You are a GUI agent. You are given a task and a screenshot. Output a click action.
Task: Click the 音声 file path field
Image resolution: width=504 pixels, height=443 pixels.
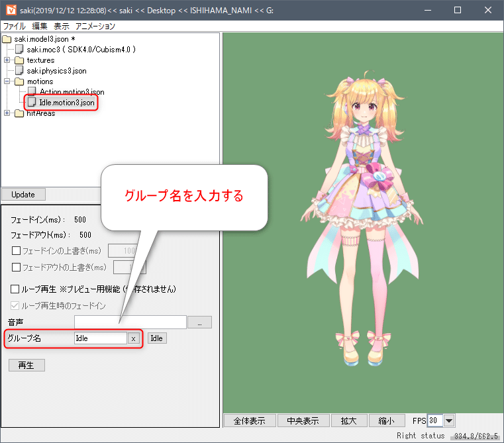(130, 322)
